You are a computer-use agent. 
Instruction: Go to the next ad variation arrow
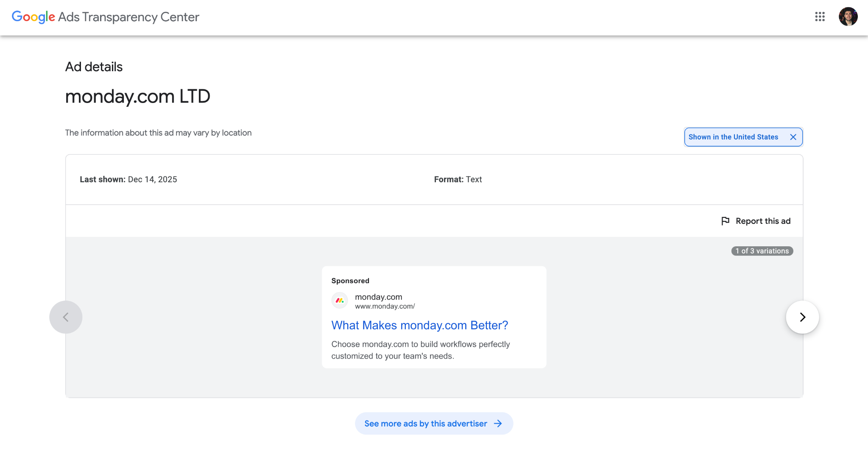pyautogui.click(x=802, y=317)
